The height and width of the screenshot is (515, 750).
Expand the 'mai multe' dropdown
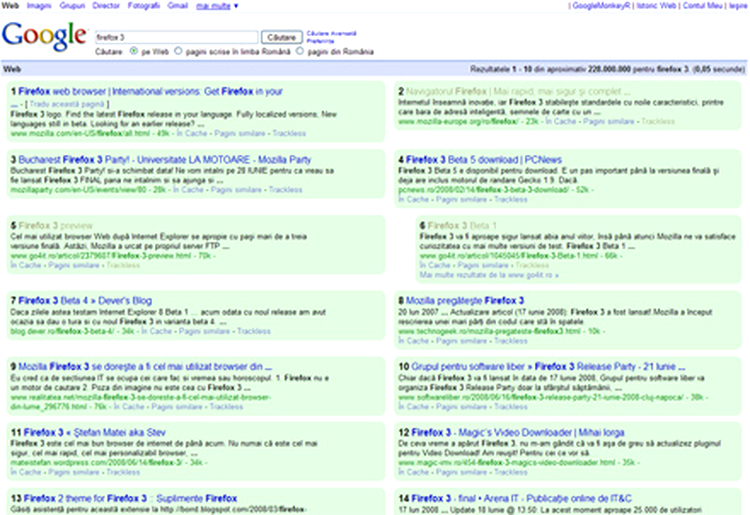(217, 6)
